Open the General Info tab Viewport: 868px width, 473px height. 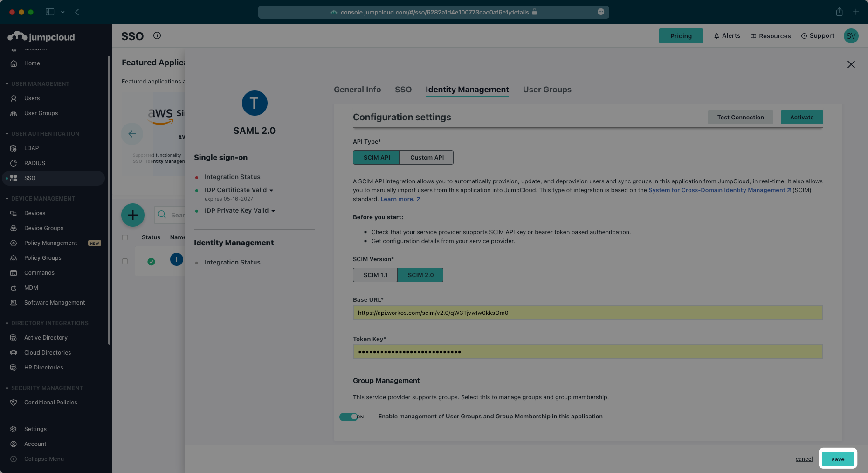(x=357, y=90)
